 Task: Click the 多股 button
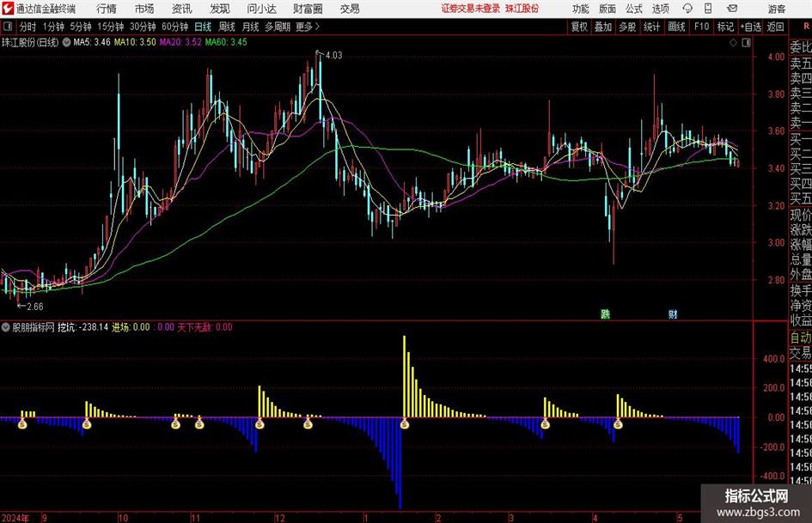[627, 27]
